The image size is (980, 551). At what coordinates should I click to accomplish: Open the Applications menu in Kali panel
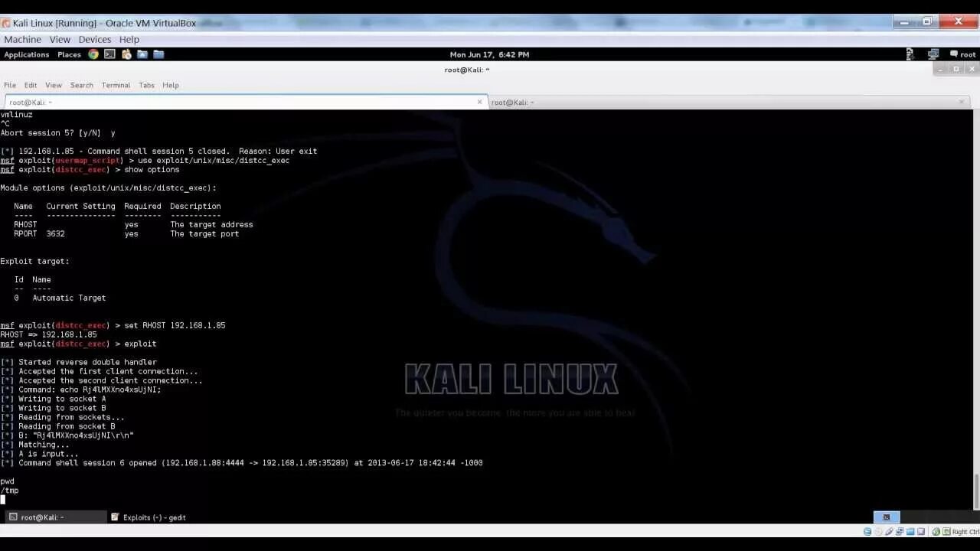(x=26, y=54)
